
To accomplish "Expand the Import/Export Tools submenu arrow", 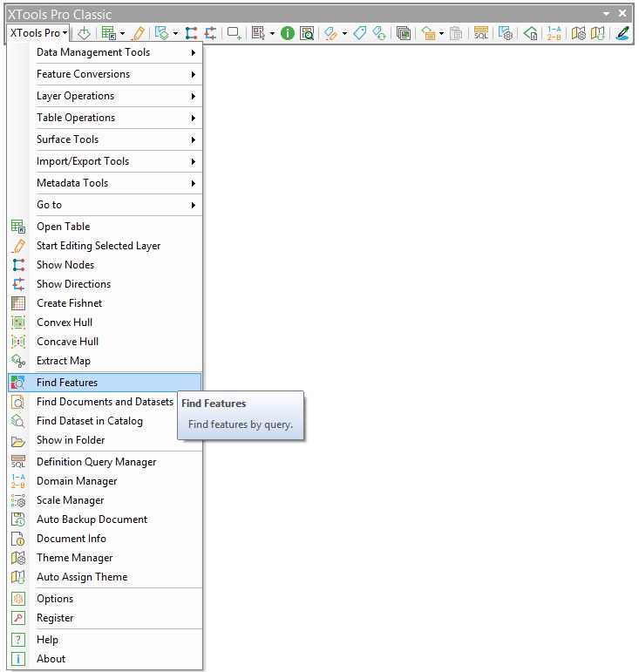I will pyautogui.click(x=194, y=161).
